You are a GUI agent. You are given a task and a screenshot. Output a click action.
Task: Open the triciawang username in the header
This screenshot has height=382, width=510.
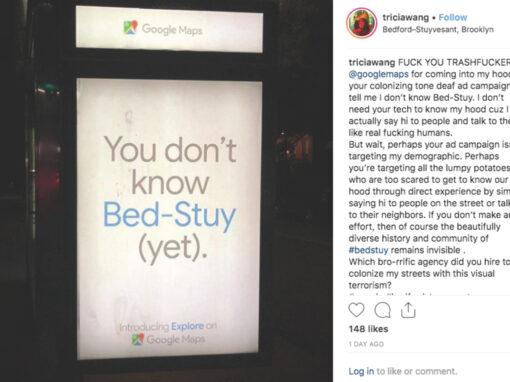[405, 17]
